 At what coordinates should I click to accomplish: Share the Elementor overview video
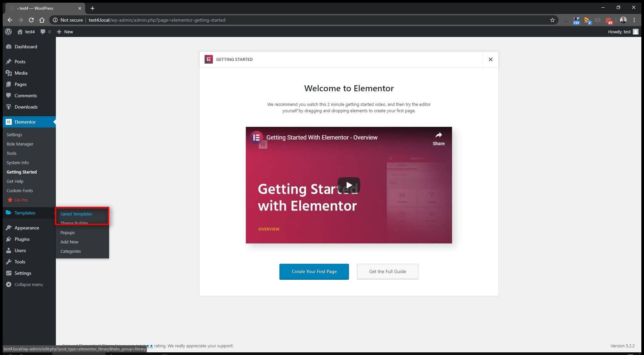(438, 139)
